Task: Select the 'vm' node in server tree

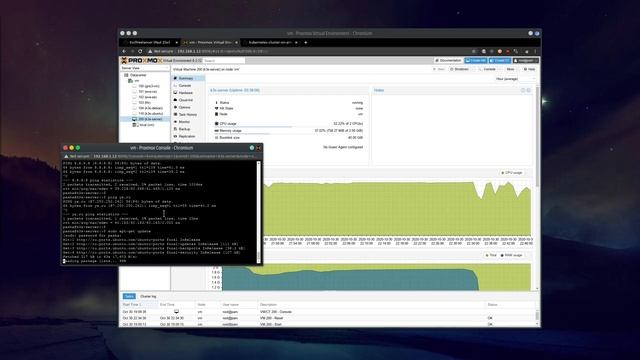Action: [137, 81]
